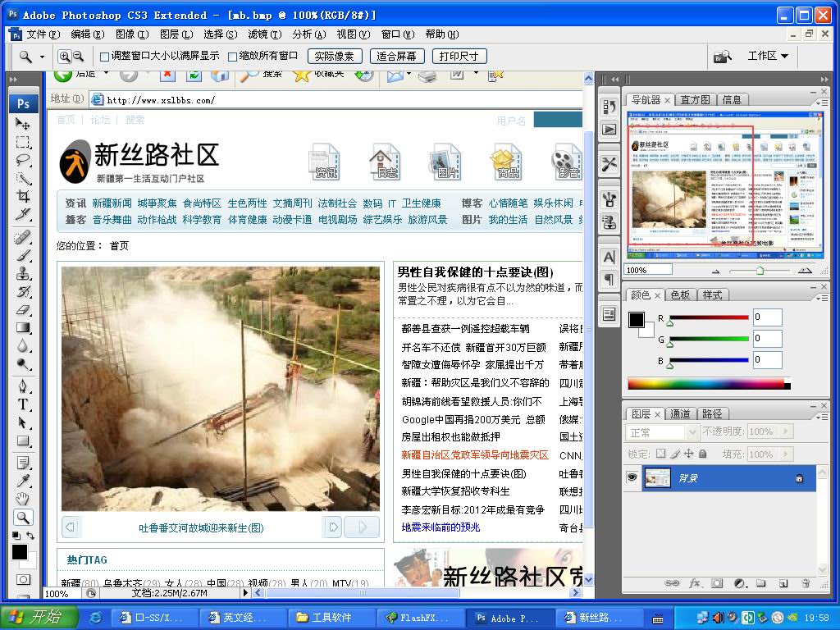840x630 pixels.
Task: Select the Lasso tool
Action: 23,160
